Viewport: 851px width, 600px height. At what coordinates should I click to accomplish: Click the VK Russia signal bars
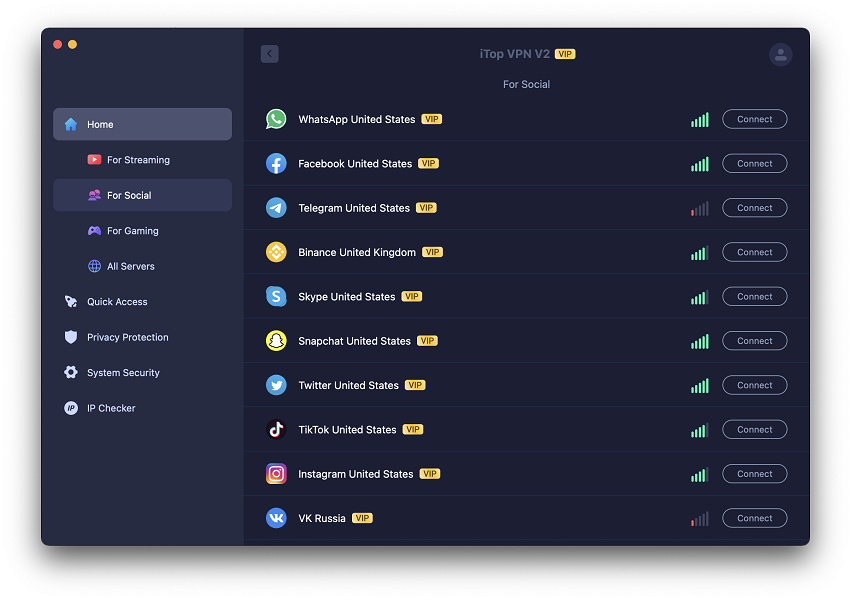click(x=700, y=519)
